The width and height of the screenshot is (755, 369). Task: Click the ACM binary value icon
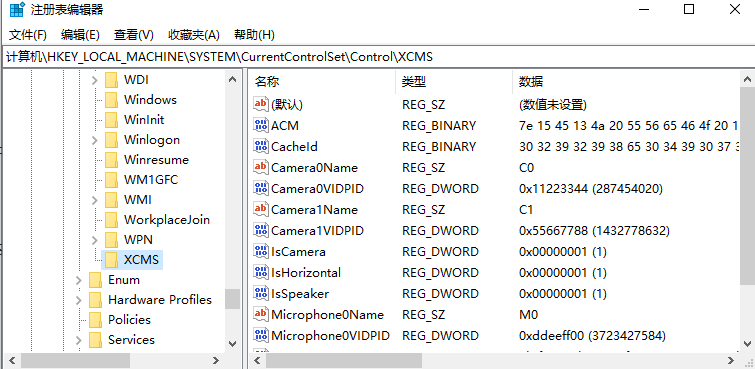click(x=260, y=125)
